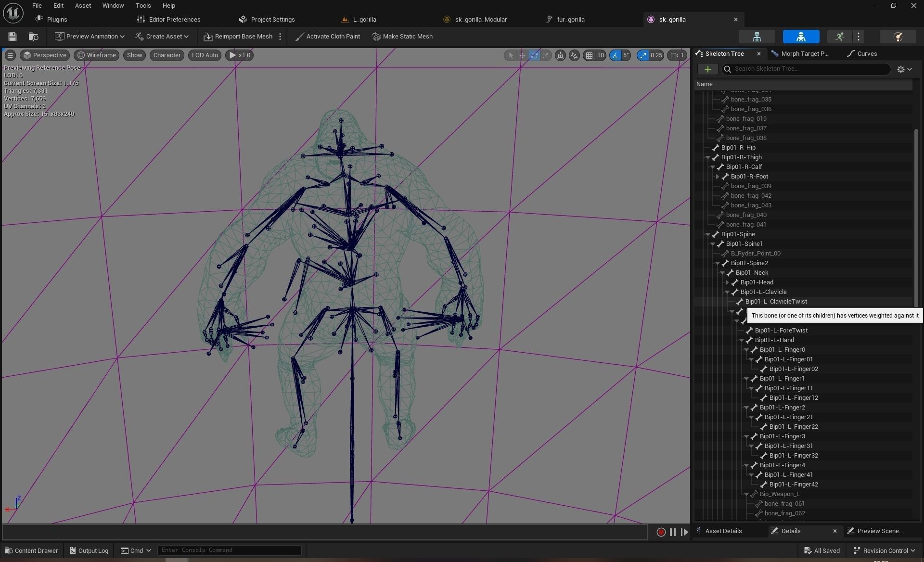
Task: Toggle scale snapping in viewport
Action: [643, 55]
